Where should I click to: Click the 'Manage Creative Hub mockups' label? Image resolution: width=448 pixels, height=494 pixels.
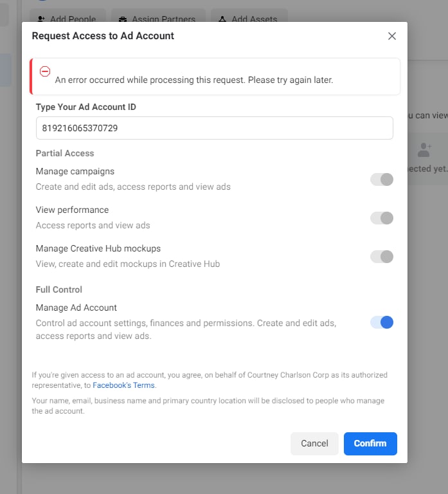[x=98, y=248]
